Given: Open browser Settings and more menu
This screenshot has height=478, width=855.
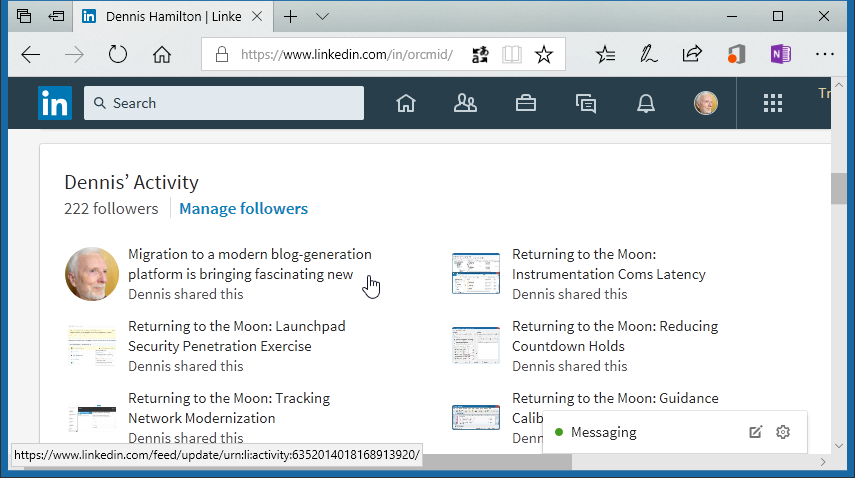Looking at the screenshot, I should pyautogui.click(x=824, y=55).
